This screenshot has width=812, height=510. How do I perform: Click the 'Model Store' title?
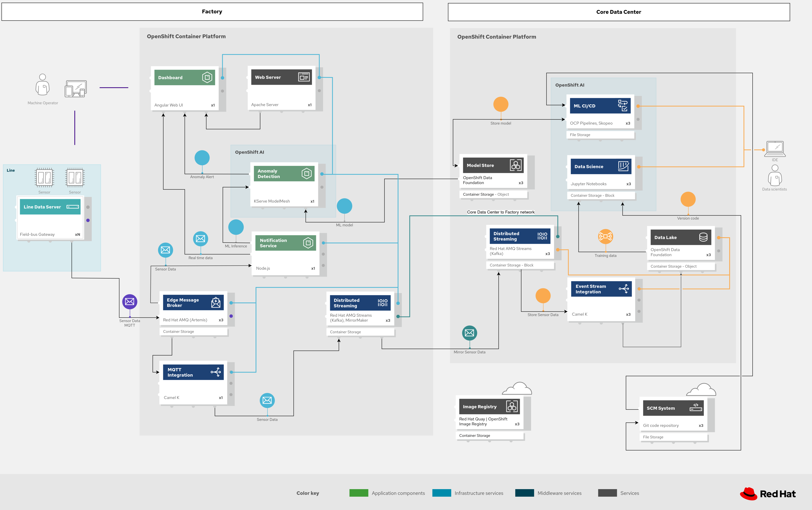[480, 165]
